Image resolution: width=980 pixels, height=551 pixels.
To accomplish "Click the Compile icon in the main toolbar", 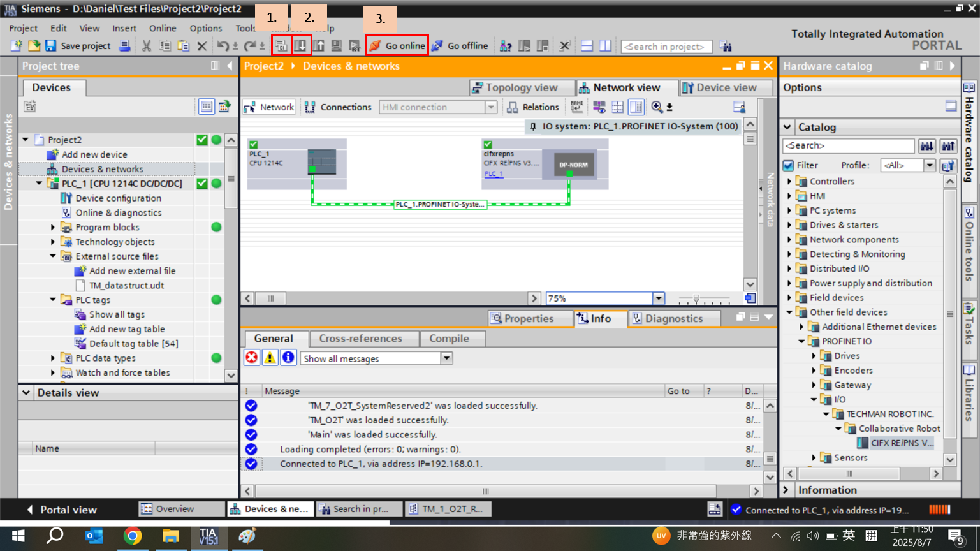I will 281,46.
